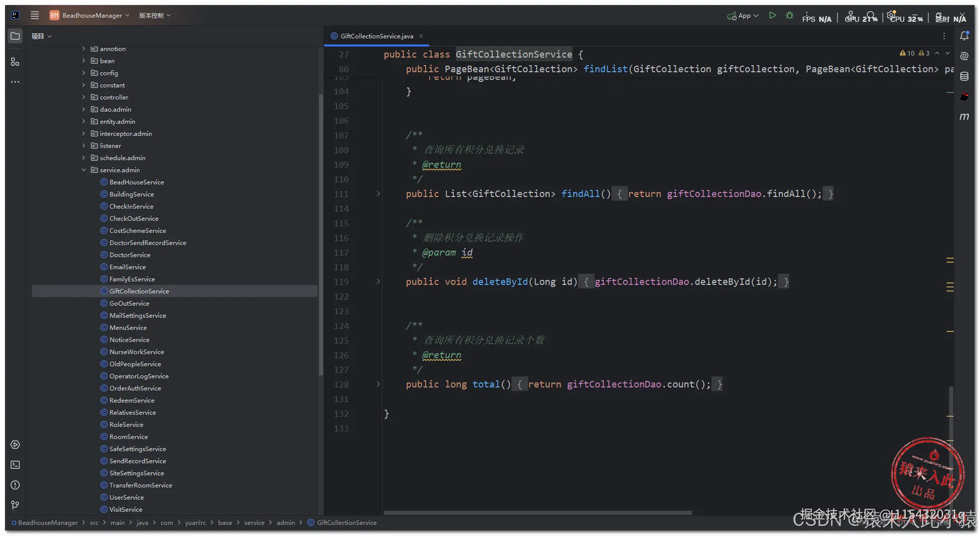
Task: Unfold the total method body
Action: point(378,384)
